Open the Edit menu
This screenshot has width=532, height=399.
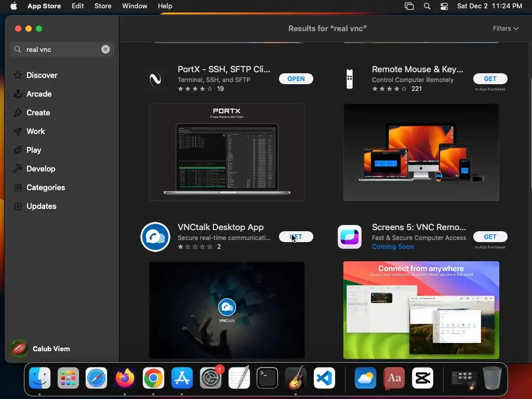[x=78, y=6]
